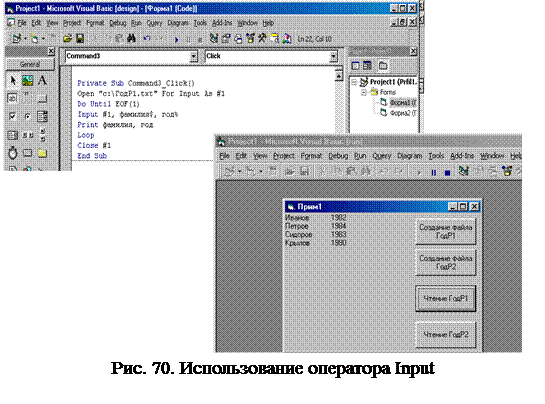Viewport: 545px width, 404px height.
Task: Click the Open Project toolbar icon
Action: tap(67, 38)
